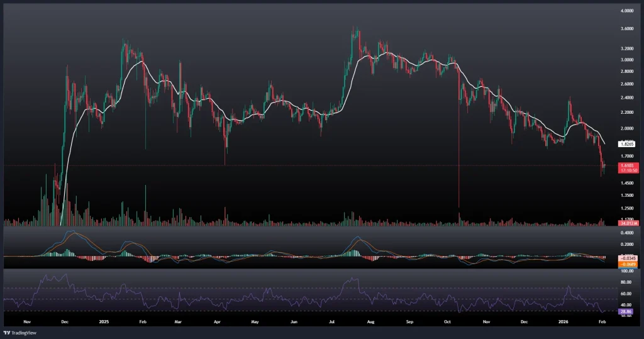Click the Jul label on the time axis
Viewport: 644px width, 339px height.
tap(332, 320)
